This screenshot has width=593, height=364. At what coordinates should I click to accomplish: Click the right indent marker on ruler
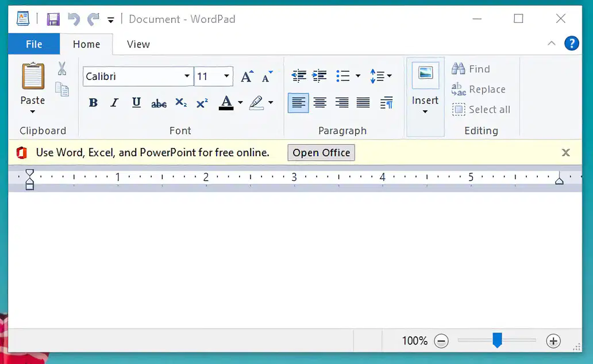point(559,179)
